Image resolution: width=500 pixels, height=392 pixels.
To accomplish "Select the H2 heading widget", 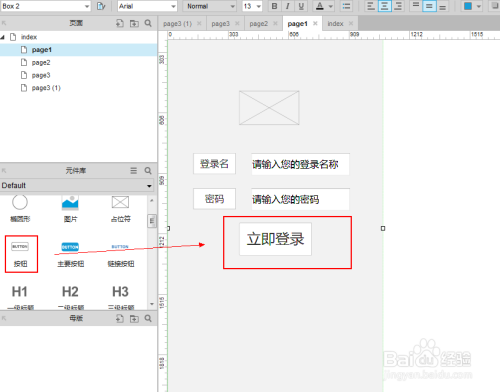I will [x=70, y=296].
